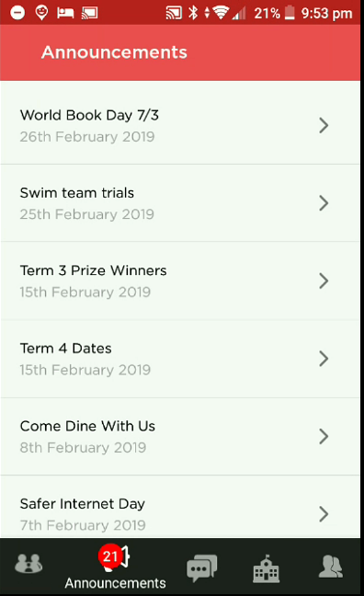
Task: Tap the Bluetooth icon in status bar
Action: pos(193,13)
